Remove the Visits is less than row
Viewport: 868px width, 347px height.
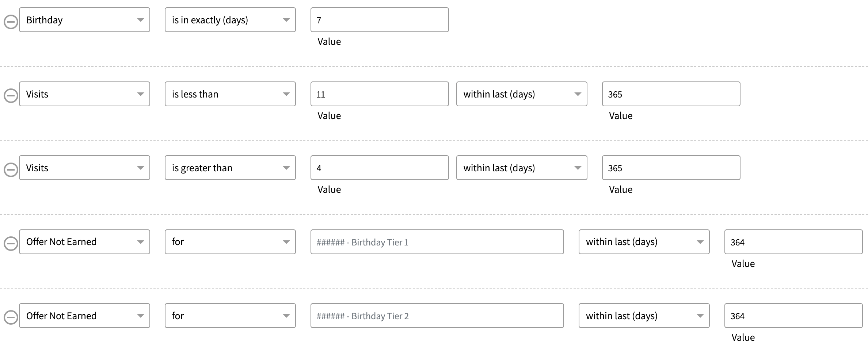click(11, 96)
